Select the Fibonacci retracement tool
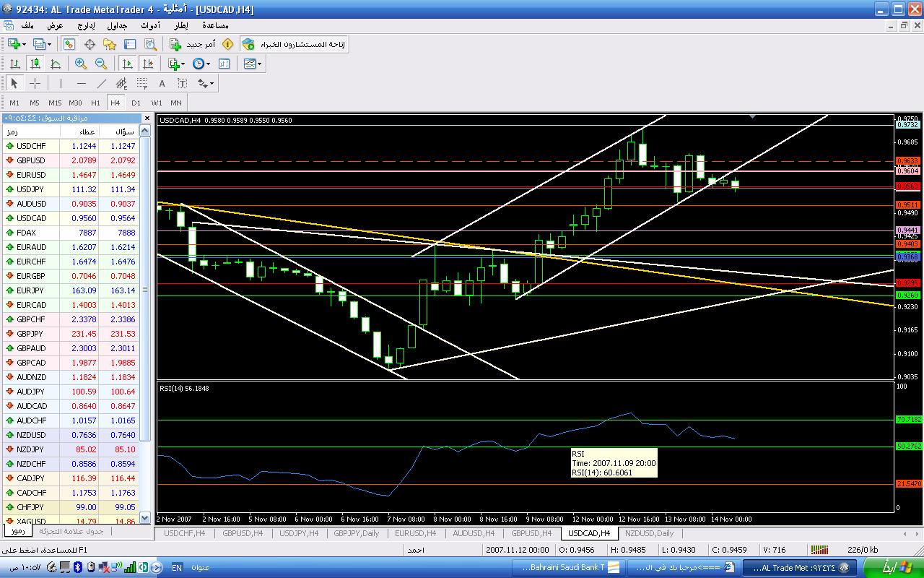The height and width of the screenshot is (578, 924). (142, 83)
